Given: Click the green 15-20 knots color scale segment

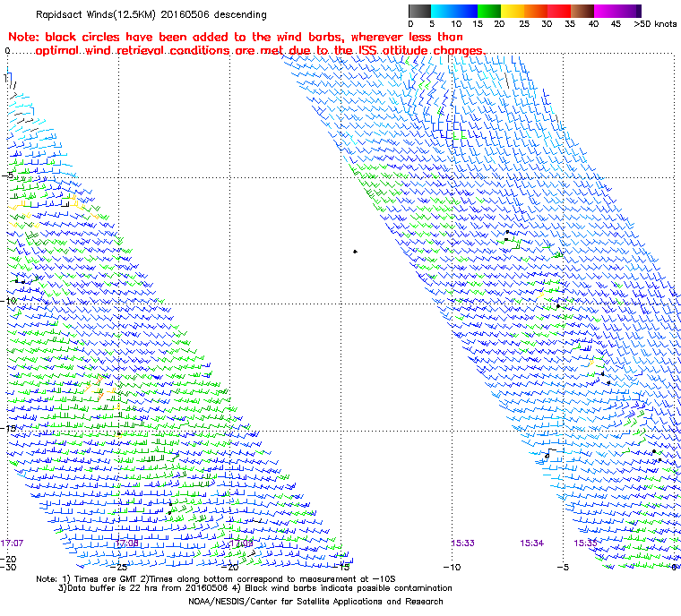Looking at the screenshot, I should tap(489, 11).
